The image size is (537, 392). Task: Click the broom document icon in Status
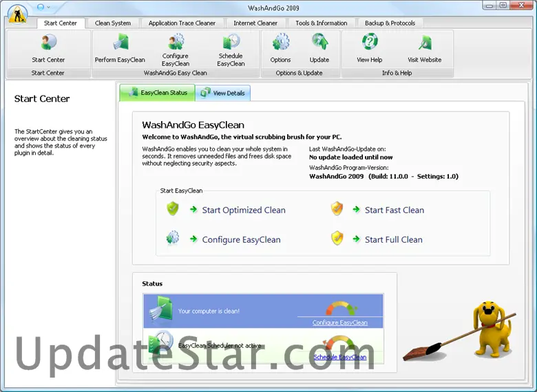pyautogui.click(x=161, y=309)
